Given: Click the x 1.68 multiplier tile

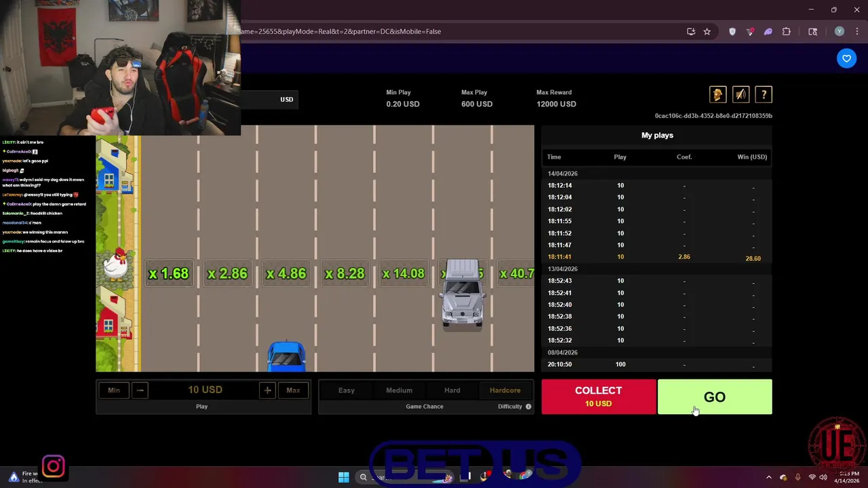Looking at the screenshot, I should tap(169, 274).
